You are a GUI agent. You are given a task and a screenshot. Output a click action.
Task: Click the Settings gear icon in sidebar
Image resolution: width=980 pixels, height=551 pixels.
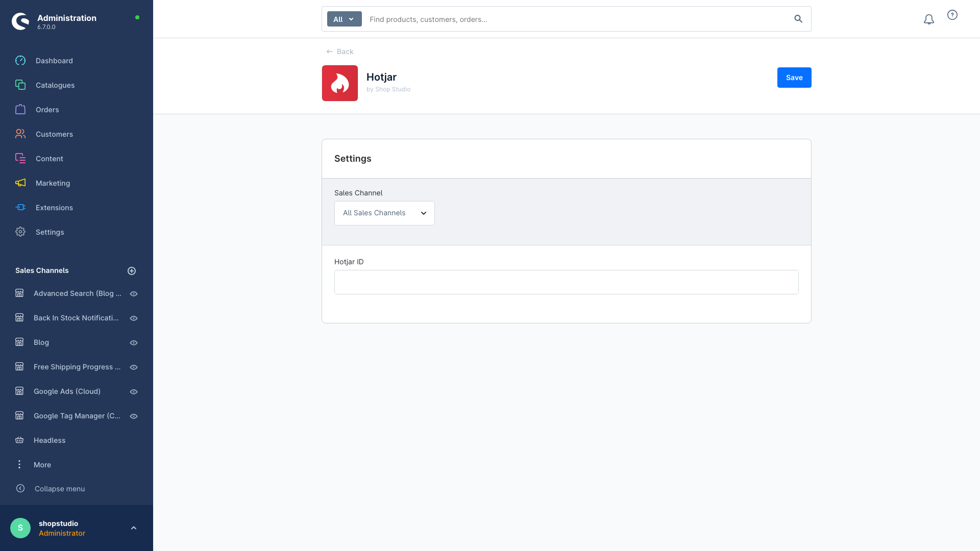pyautogui.click(x=20, y=232)
